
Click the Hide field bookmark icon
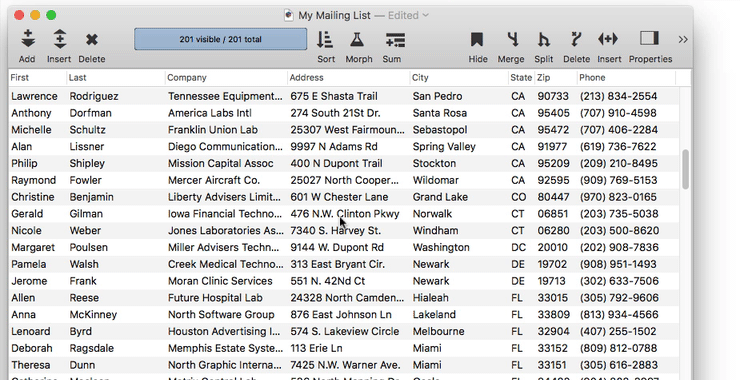pos(477,40)
